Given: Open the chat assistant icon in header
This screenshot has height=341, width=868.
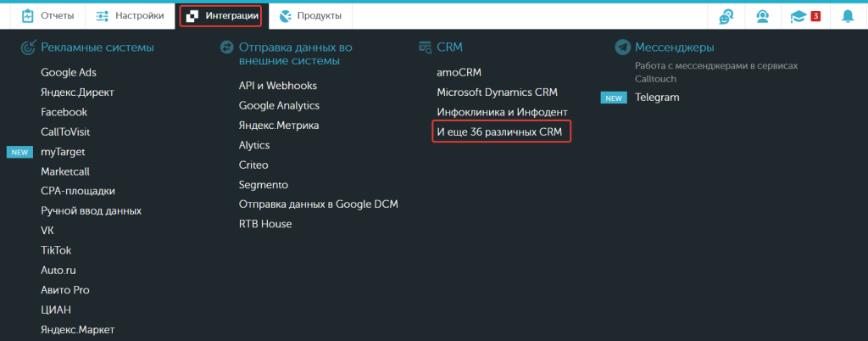Looking at the screenshot, I should pos(726,17).
